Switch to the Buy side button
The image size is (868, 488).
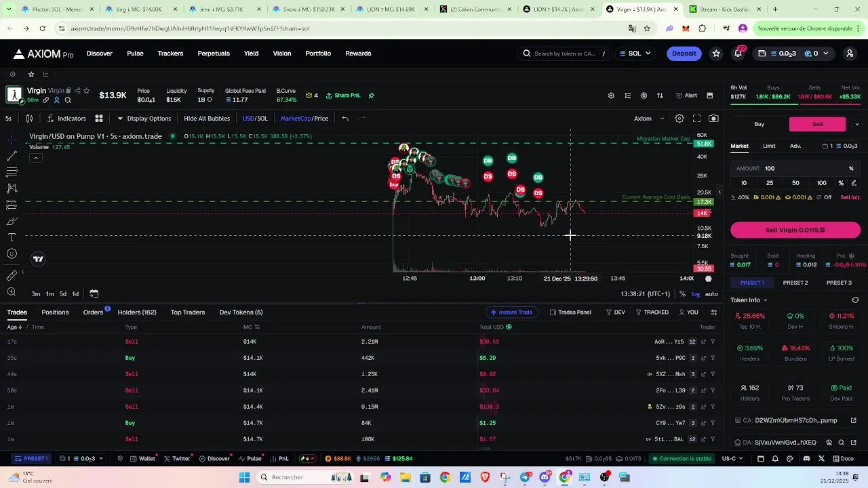pyautogui.click(x=759, y=124)
